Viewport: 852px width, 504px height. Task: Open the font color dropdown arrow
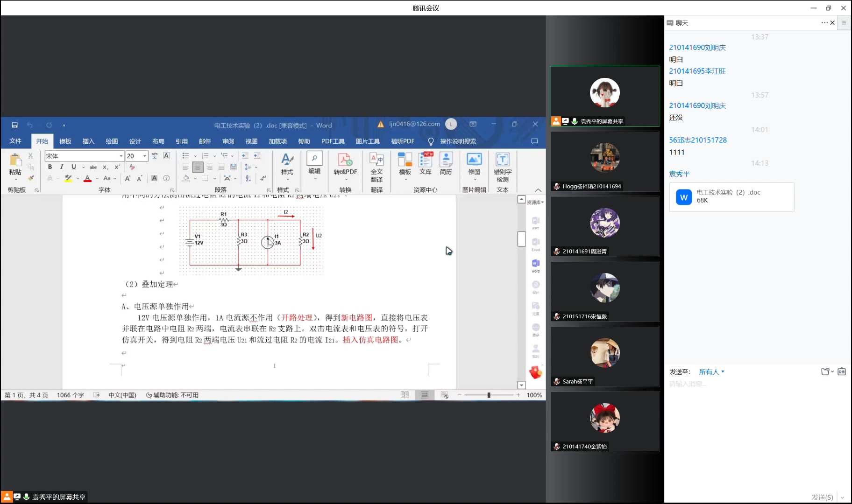(97, 178)
